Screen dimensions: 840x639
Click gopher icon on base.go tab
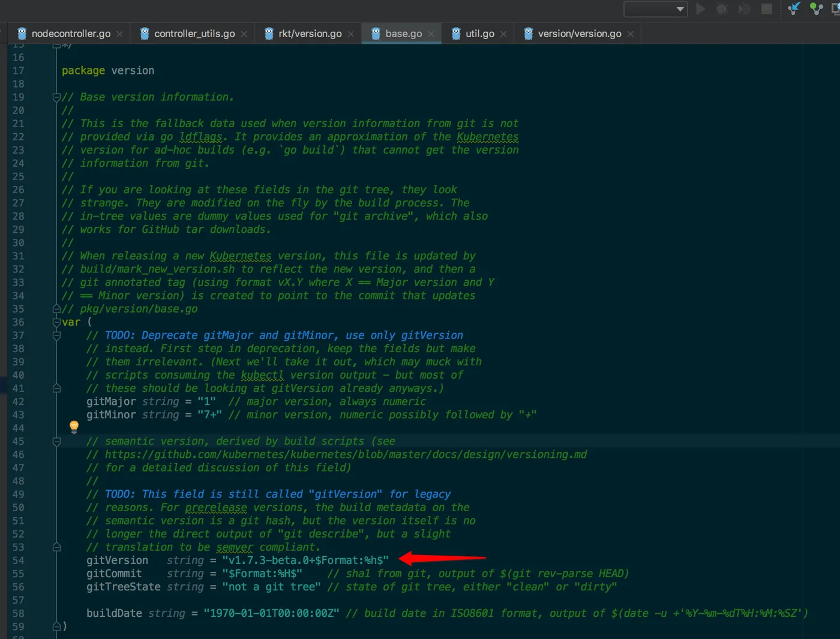pyautogui.click(x=376, y=34)
